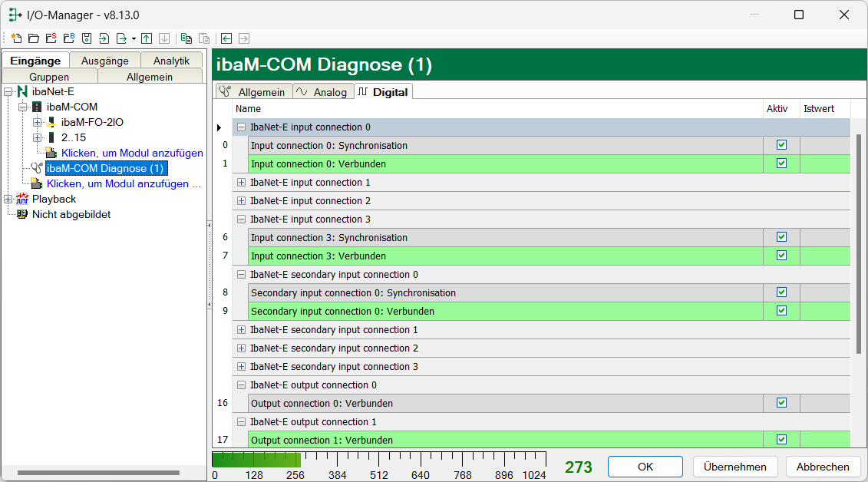Disable Aktiv for Secondary input connection 0: Verbunden
Viewport: 868px width, 482px height.
pos(781,310)
